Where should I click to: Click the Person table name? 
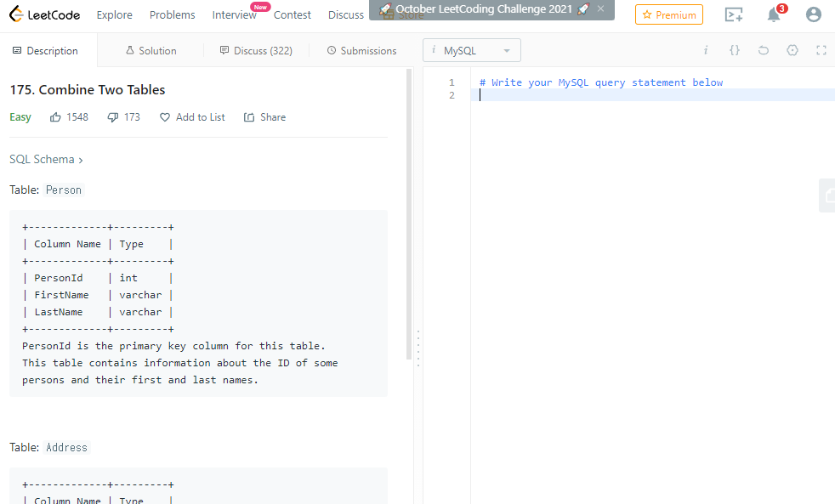(x=64, y=190)
